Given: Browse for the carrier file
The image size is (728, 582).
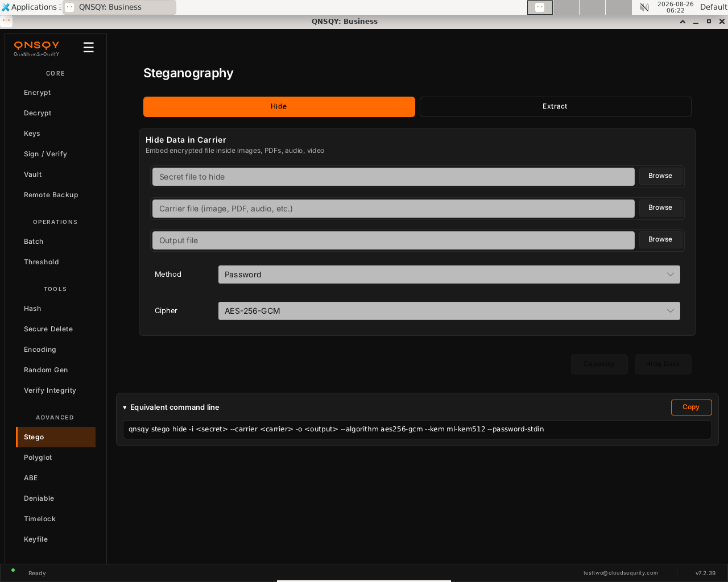Looking at the screenshot, I should pos(660,208).
